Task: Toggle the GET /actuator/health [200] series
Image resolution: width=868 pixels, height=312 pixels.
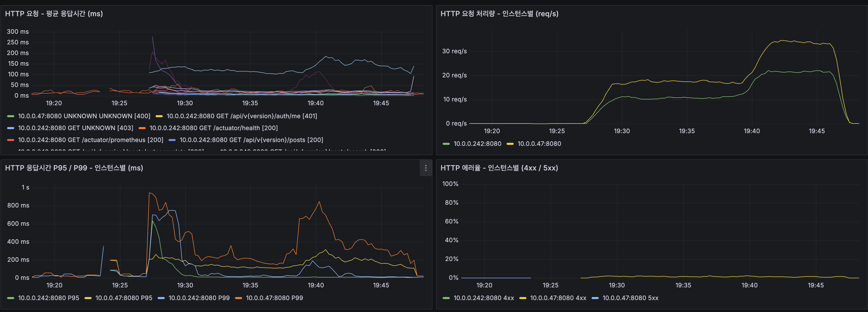Action: [214, 128]
